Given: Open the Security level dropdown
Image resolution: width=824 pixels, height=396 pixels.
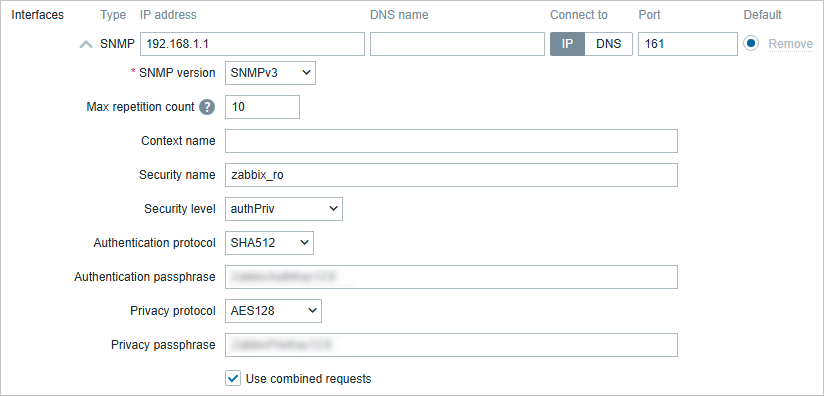Looking at the screenshot, I should 284,209.
